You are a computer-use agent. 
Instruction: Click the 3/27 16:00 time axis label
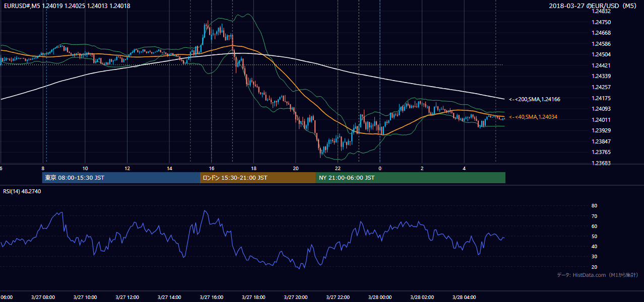[x=211, y=297]
